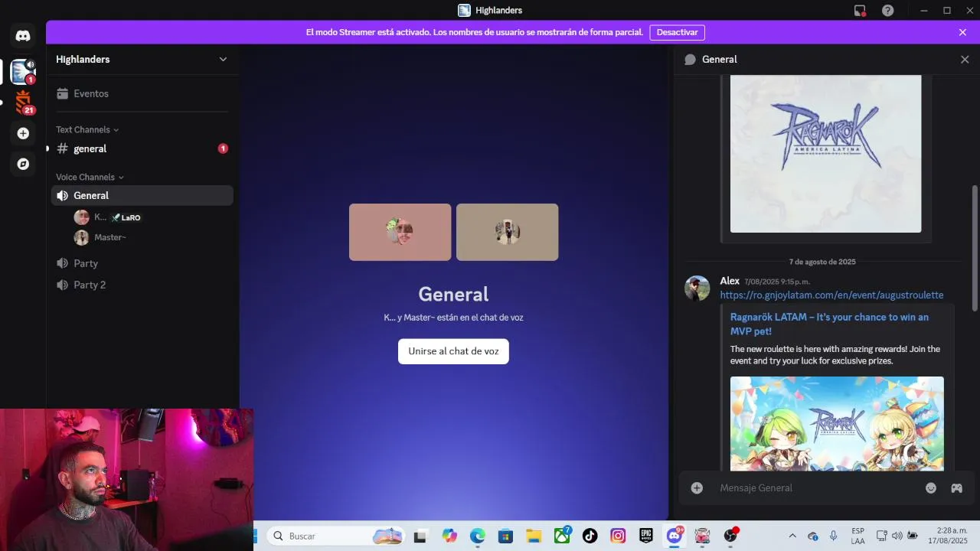The image size is (980, 551).
Task: Click the volume speaker tray icon
Action: pyautogui.click(x=897, y=536)
